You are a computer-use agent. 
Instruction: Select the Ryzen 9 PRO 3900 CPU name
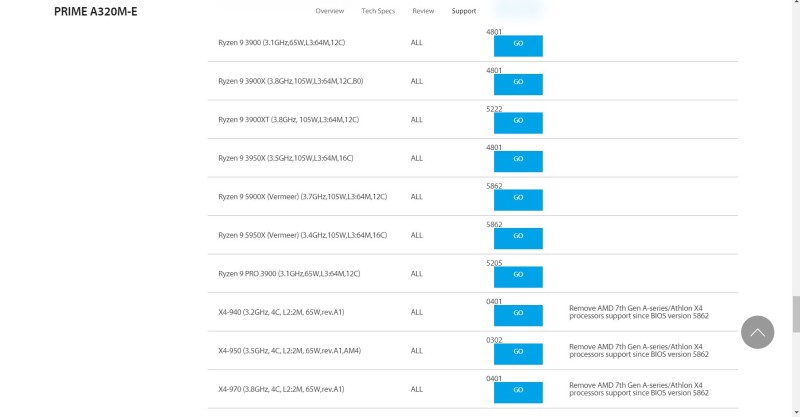[289, 274]
